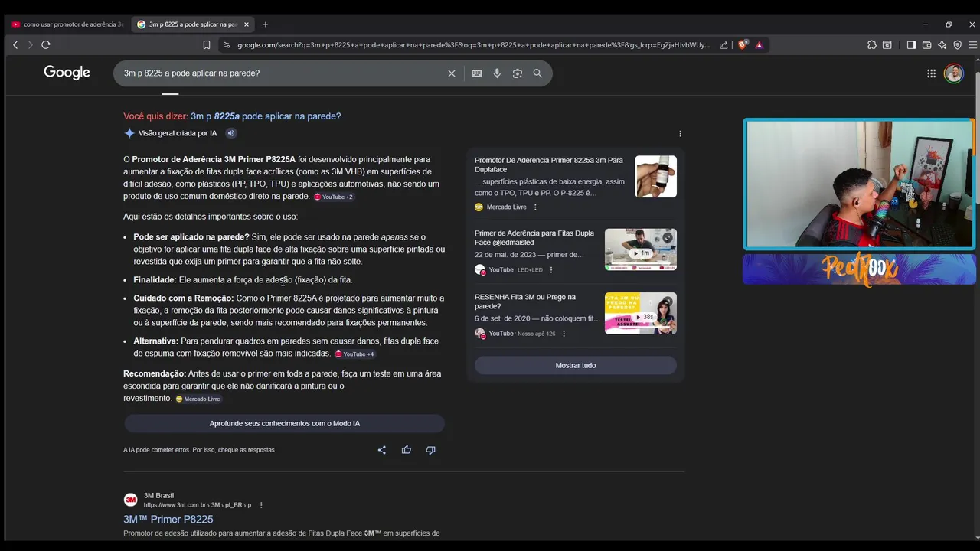Expand the YouTube +4 source chip
This screenshot has height=551, width=980.
354,354
